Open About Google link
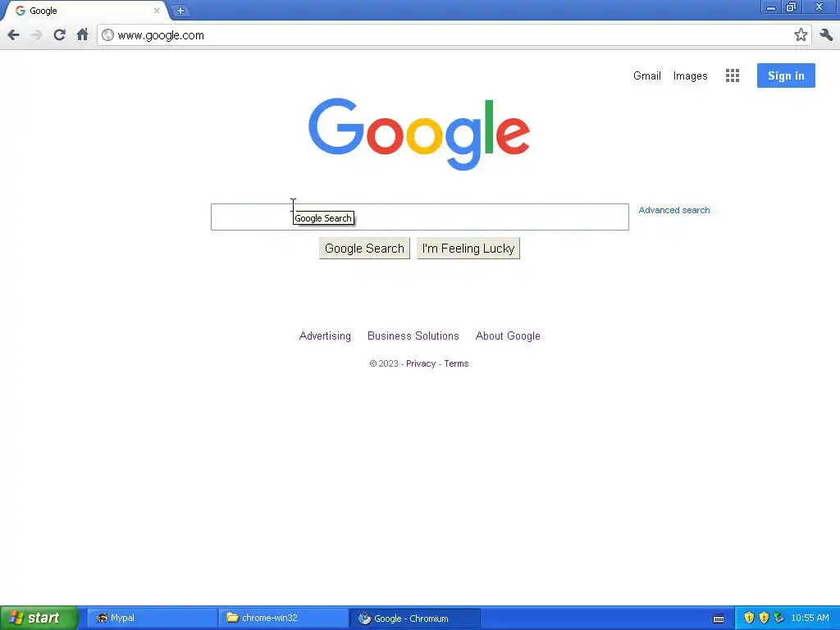 point(508,336)
